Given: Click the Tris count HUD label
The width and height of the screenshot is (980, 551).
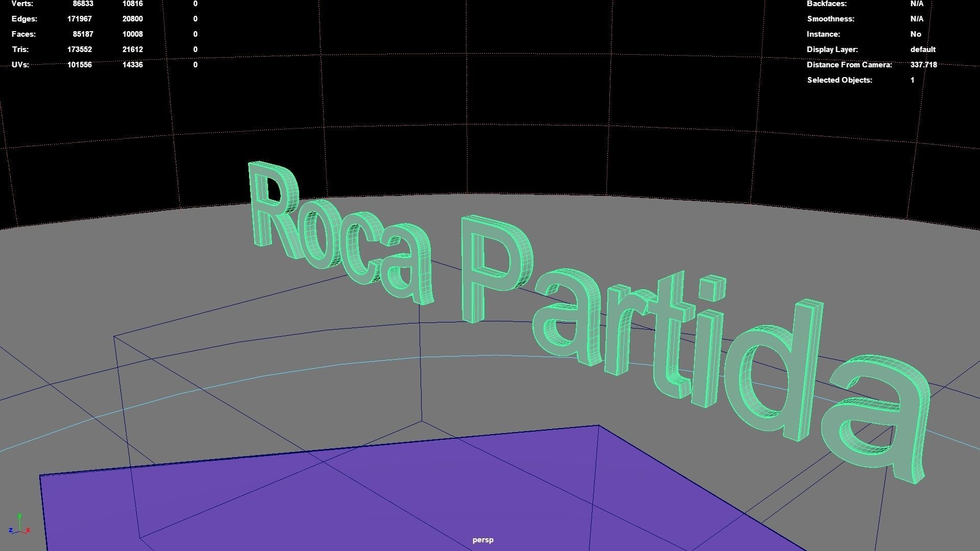Looking at the screenshot, I should pyautogui.click(x=20, y=49).
